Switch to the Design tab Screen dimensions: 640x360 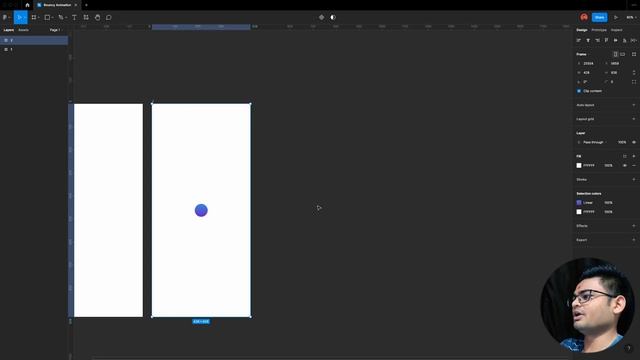(582, 30)
